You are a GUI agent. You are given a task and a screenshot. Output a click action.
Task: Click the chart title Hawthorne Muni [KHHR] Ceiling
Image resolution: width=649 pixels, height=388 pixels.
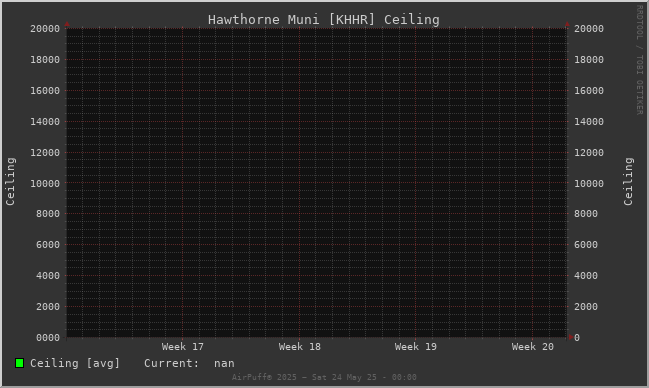tap(324, 19)
